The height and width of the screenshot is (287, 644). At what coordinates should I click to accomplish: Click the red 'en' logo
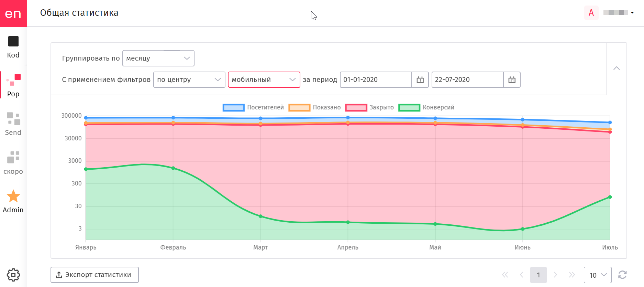[x=13, y=13]
